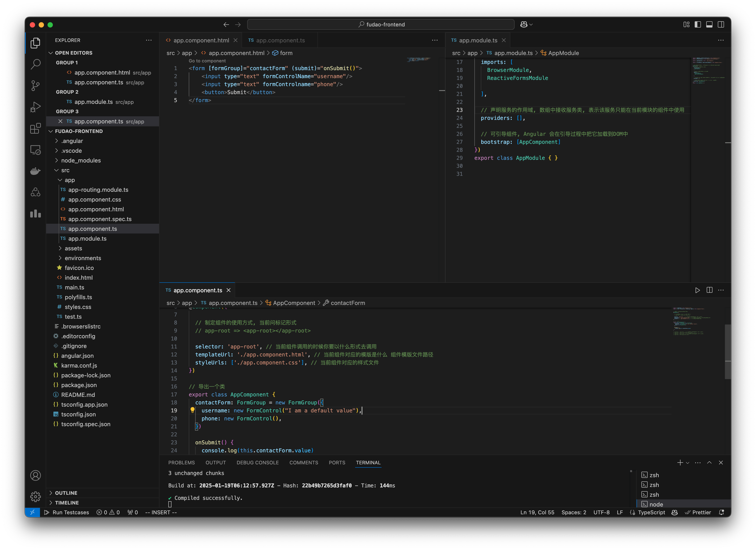Toggle the bottom panel visibility

point(709,24)
